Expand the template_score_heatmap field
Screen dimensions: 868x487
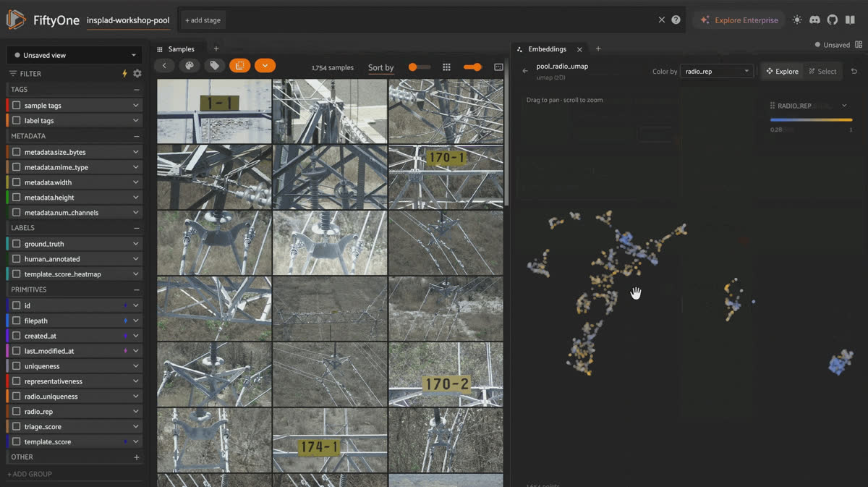(x=135, y=274)
